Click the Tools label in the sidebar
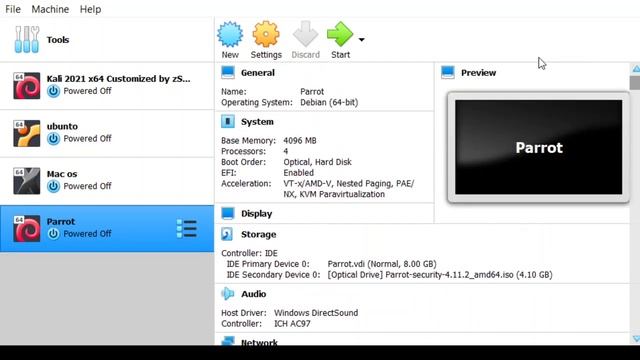 tap(58, 40)
